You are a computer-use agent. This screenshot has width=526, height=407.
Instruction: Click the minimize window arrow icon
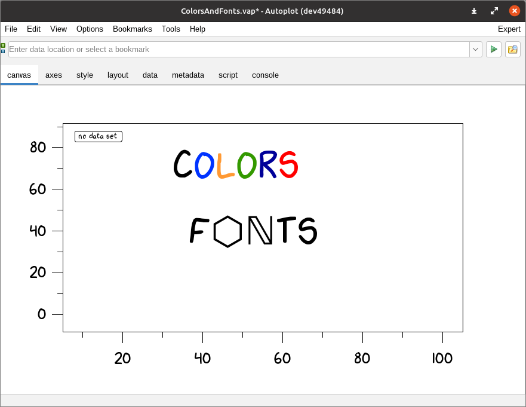point(474,11)
